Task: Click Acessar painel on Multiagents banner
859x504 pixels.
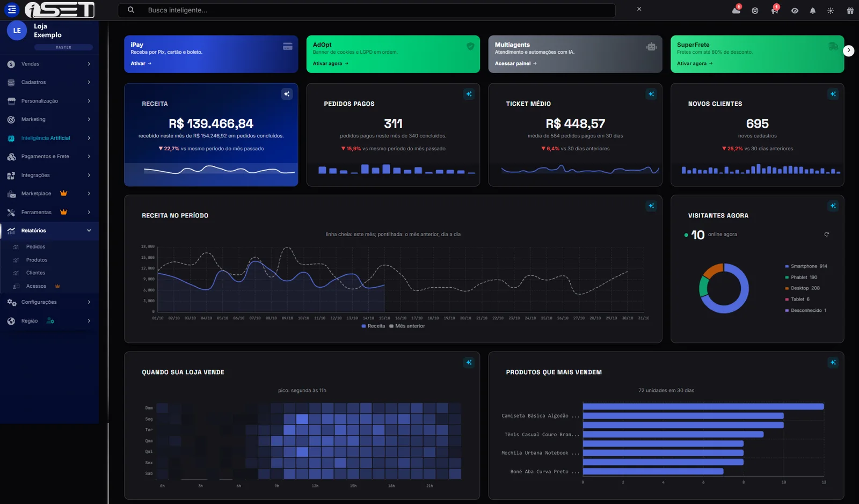Action: pos(516,63)
